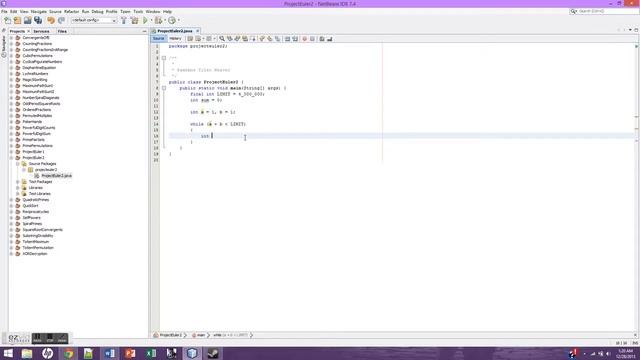Select the ProjectEuler2.java editor tab
This screenshot has height=360, width=640.
tap(175, 31)
